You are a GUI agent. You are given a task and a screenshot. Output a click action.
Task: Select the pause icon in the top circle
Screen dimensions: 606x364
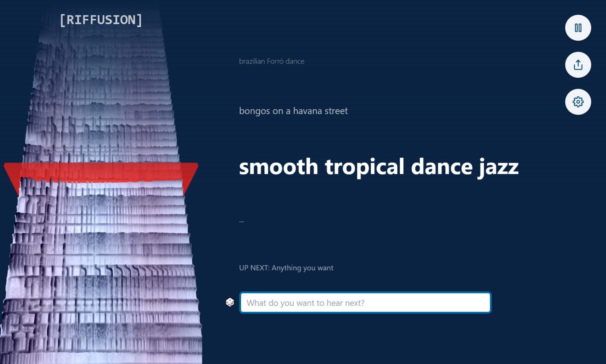pyautogui.click(x=578, y=28)
